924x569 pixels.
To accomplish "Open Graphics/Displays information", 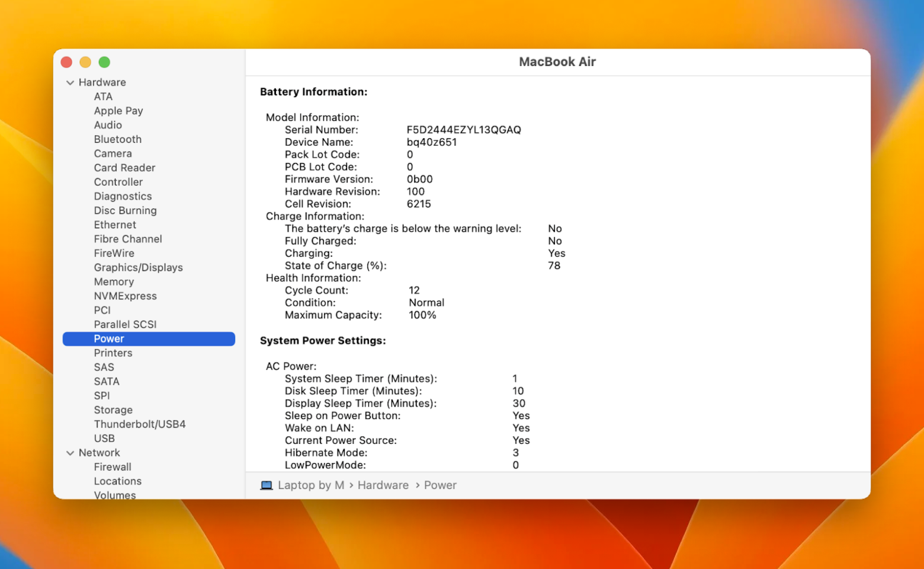I will 138,267.
